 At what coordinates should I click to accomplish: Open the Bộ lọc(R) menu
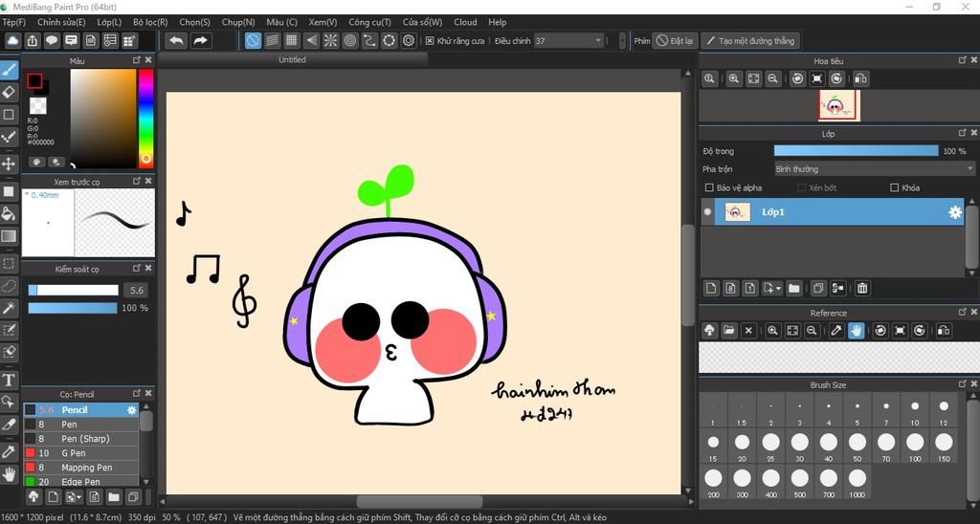tap(150, 22)
